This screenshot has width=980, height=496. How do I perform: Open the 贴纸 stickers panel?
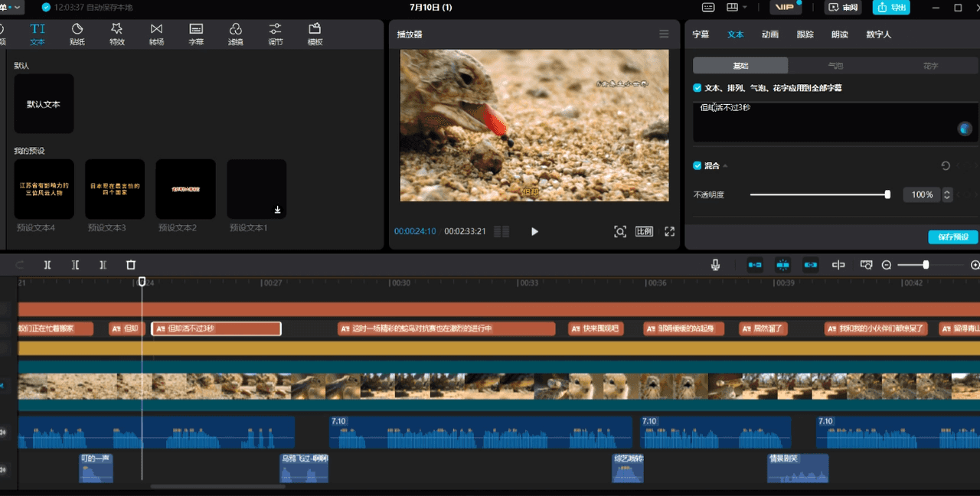(x=77, y=34)
